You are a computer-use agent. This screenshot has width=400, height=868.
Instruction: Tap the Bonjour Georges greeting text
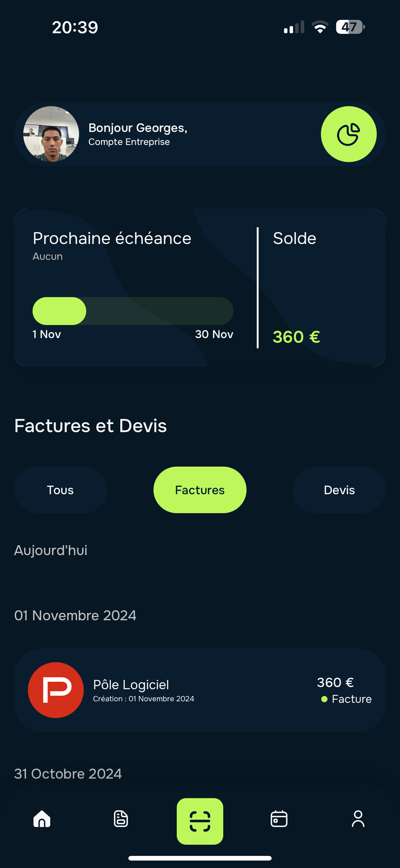[x=138, y=128]
